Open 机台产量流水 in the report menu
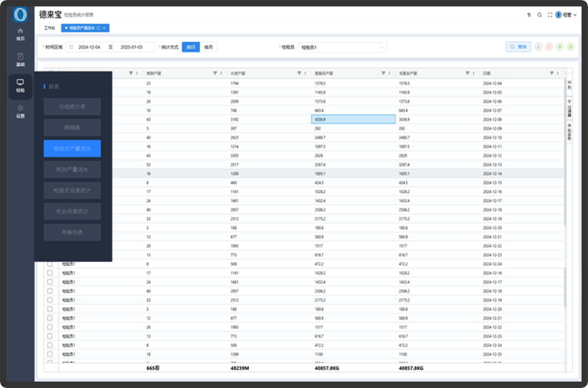 72,170
